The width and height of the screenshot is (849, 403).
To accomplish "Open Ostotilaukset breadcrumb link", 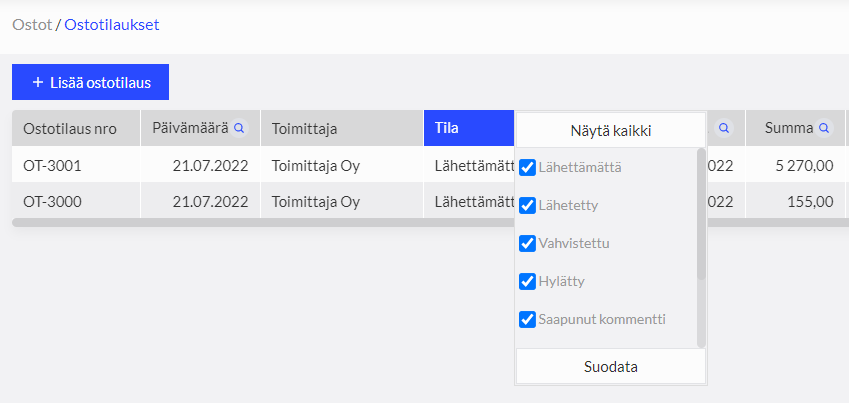I will point(111,25).
